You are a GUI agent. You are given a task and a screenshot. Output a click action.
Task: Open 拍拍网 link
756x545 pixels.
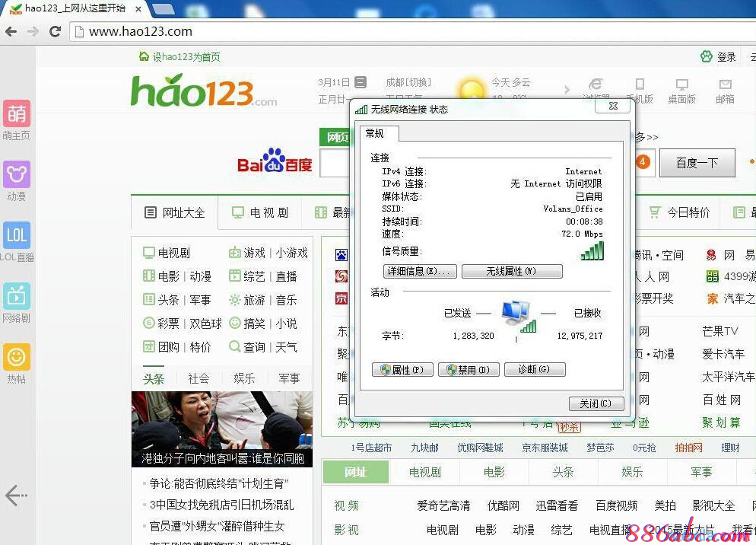tap(688, 448)
